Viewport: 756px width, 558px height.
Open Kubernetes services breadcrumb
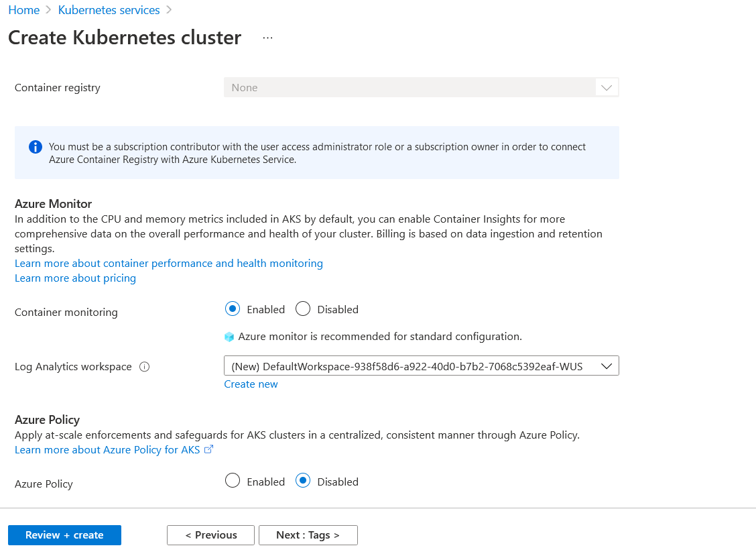pyautogui.click(x=109, y=9)
